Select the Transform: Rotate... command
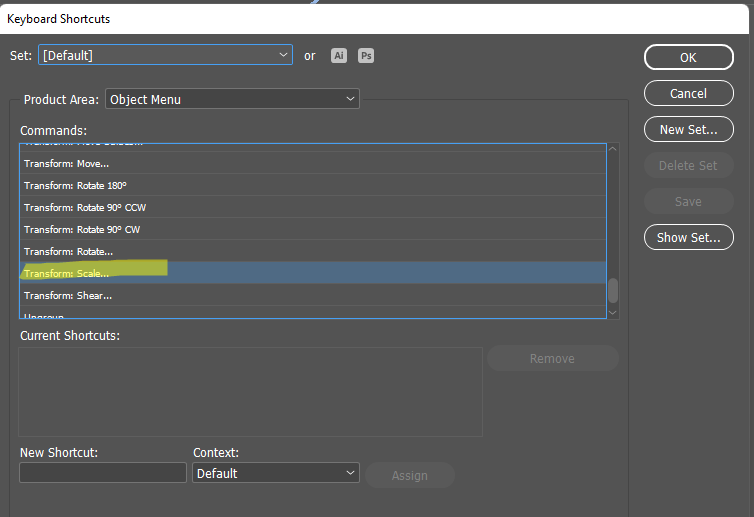Screen dimensions: 754x517 tap(313, 252)
